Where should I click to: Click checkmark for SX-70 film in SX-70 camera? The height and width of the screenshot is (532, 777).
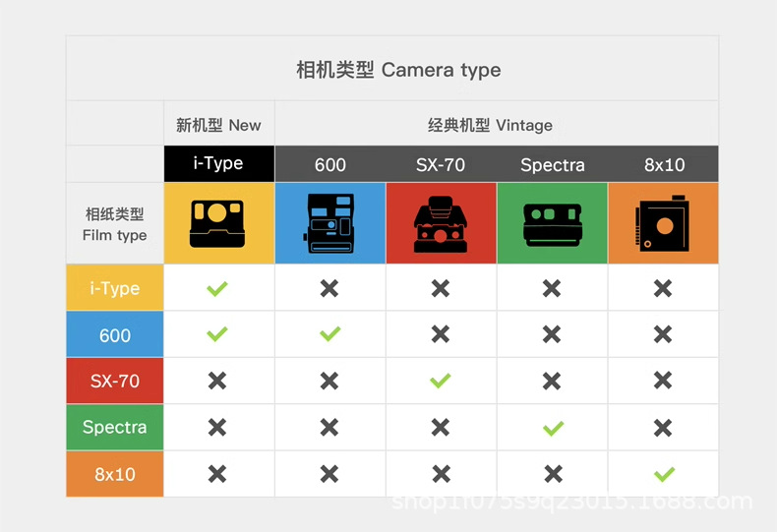pyautogui.click(x=441, y=381)
